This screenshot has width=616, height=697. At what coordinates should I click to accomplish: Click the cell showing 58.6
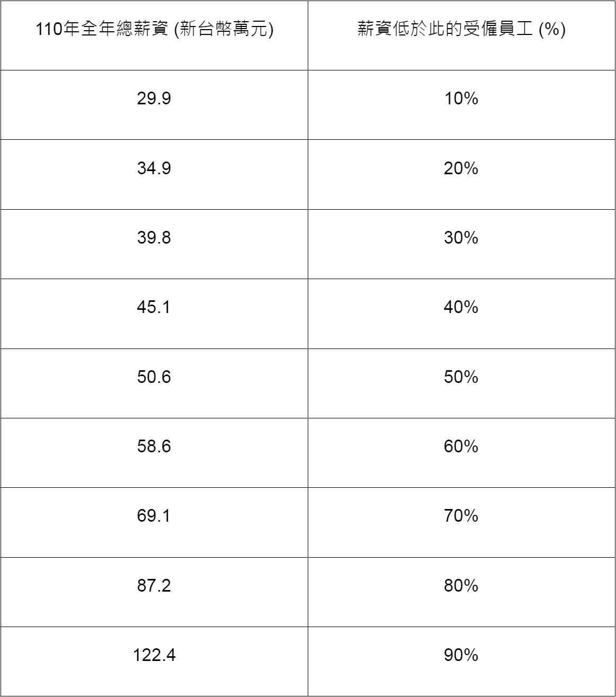[154, 453]
